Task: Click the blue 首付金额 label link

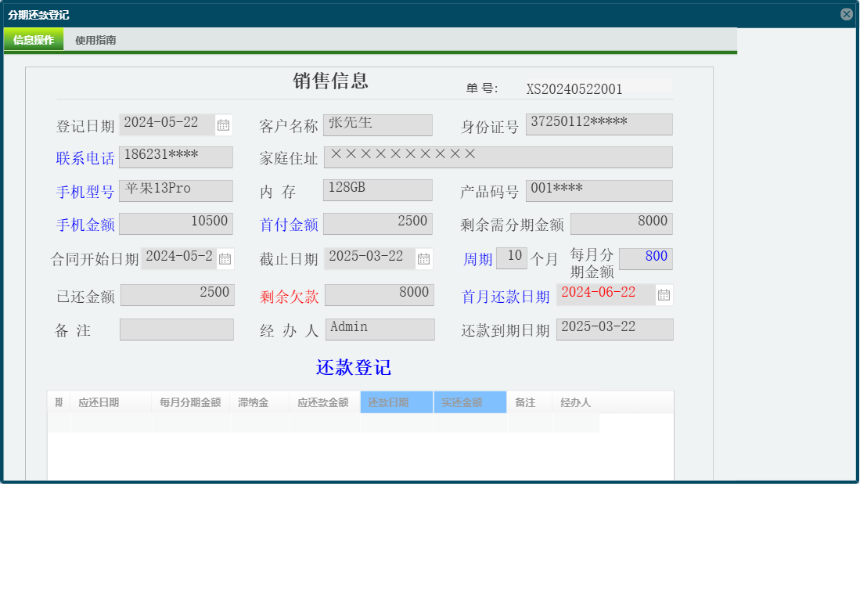Action: [x=290, y=225]
